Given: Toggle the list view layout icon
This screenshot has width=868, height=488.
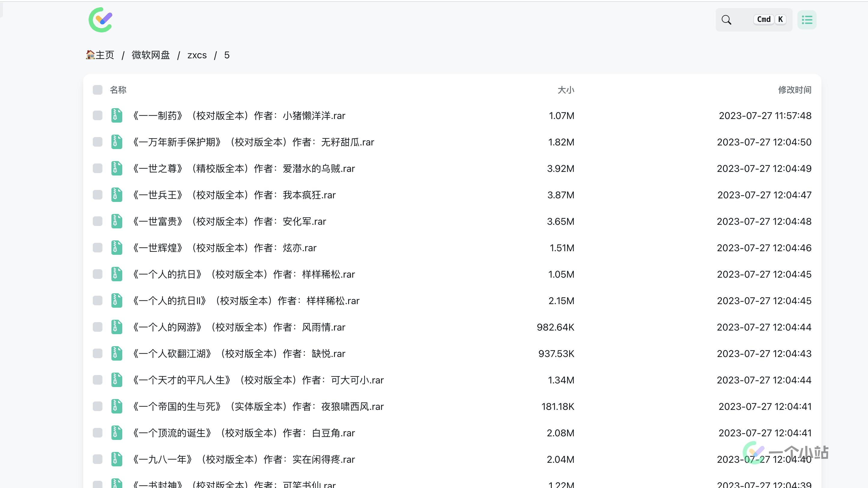Looking at the screenshot, I should pyautogui.click(x=807, y=20).
